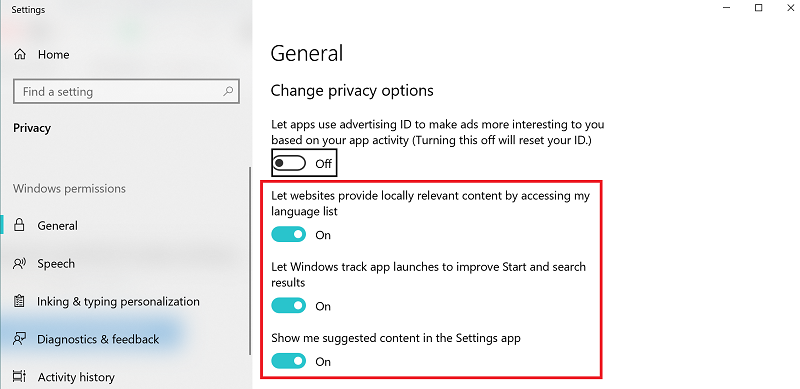Viewport: 800px width, 389px height.
Task: Disable the track app launches toggle
Action: coord(289,306)
